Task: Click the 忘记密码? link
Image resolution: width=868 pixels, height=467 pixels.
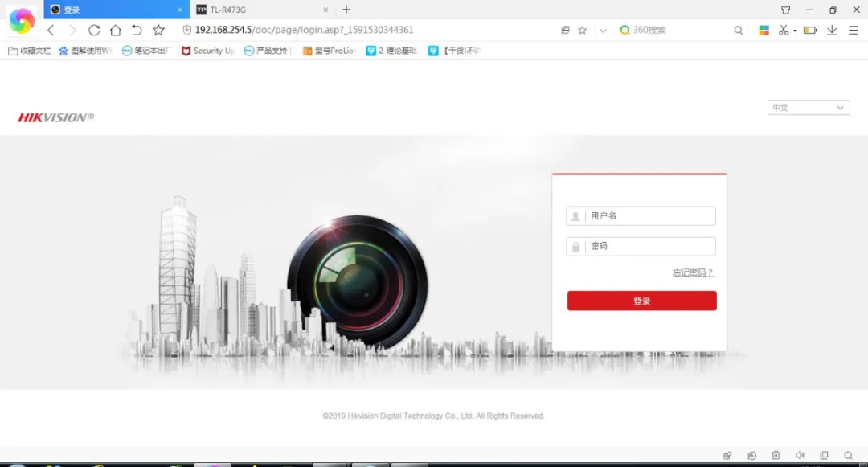Action: (x=693, y=272)
